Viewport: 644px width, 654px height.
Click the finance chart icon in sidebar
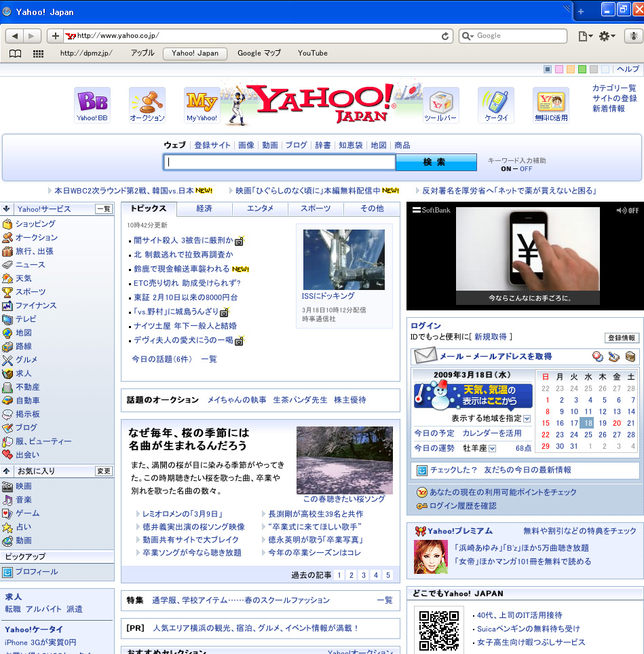coord(7,306)
